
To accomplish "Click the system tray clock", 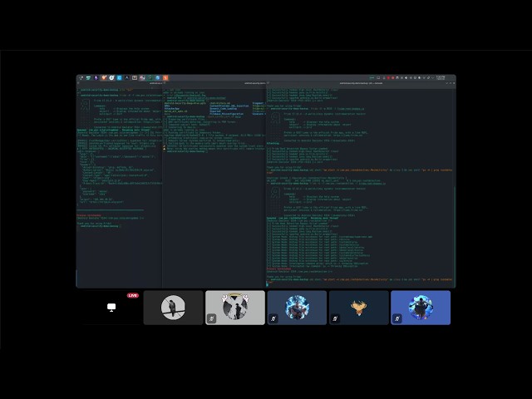I will pyautogui.click(x=441, y=78).
